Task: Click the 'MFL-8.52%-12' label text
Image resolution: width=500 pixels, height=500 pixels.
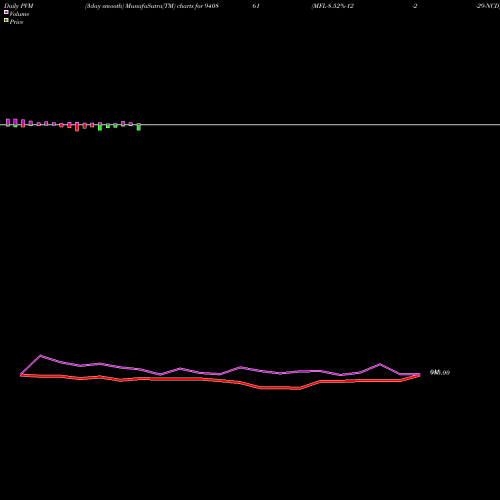Action: click(x=332, y=6)
